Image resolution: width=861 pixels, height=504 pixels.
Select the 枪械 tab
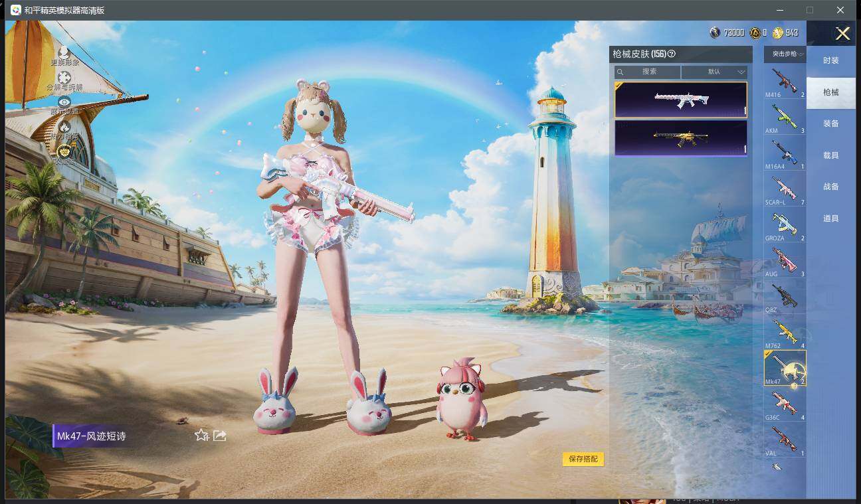tap(830, 92)
